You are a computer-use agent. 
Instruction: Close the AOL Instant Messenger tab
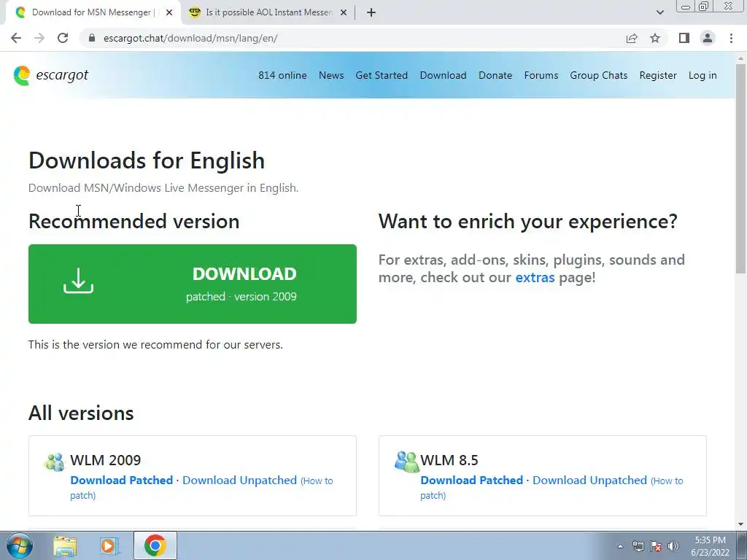click(x=344, y=12)
